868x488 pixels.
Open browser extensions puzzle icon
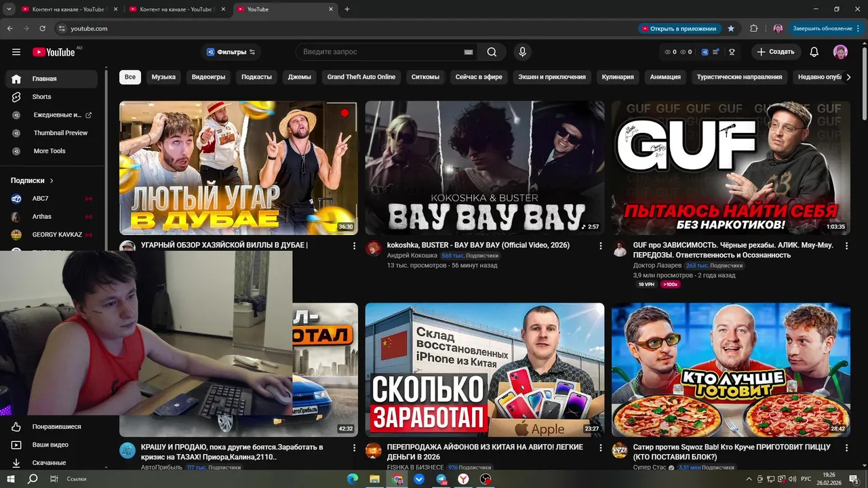tap(753, 28)
